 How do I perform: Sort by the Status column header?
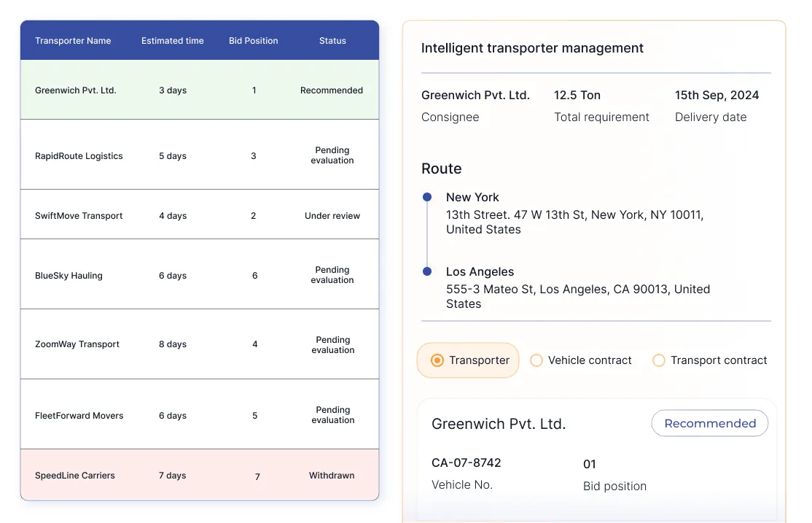332,40
